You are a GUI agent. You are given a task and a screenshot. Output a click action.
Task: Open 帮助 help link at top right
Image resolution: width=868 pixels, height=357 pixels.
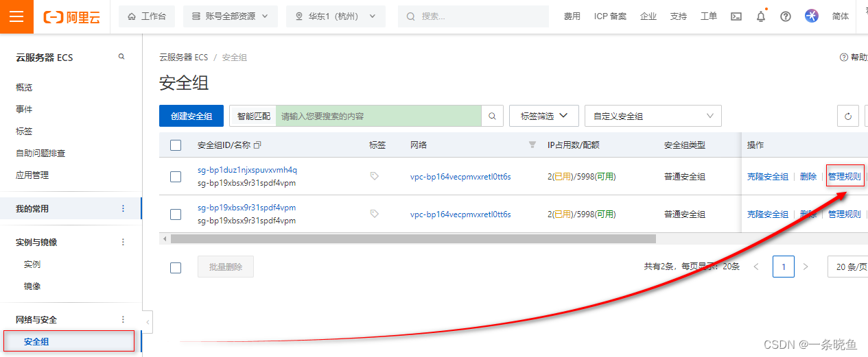pyautogui.click(x=854, y=58)
